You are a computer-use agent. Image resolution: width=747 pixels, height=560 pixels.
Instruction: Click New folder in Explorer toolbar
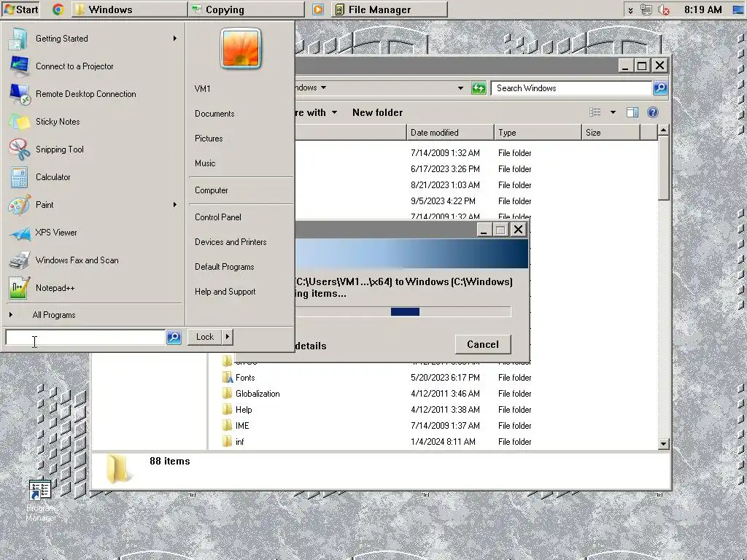[377, 112]
